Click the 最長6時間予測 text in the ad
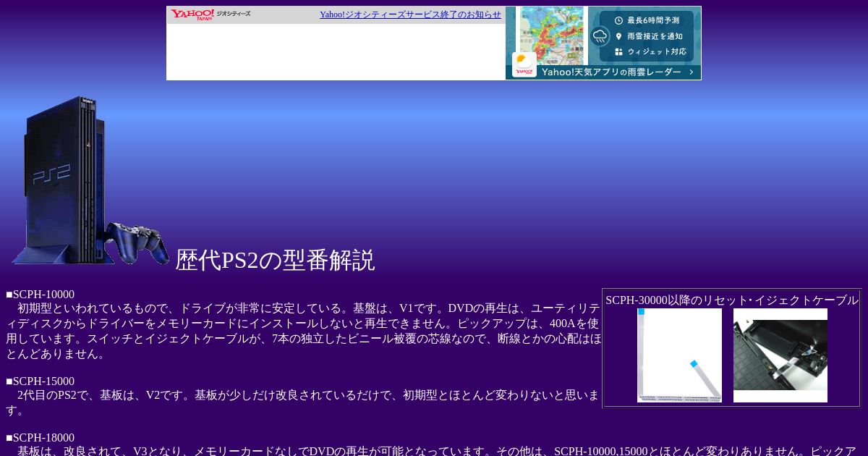This screenshot has height=456, width=868. point(653,20)
